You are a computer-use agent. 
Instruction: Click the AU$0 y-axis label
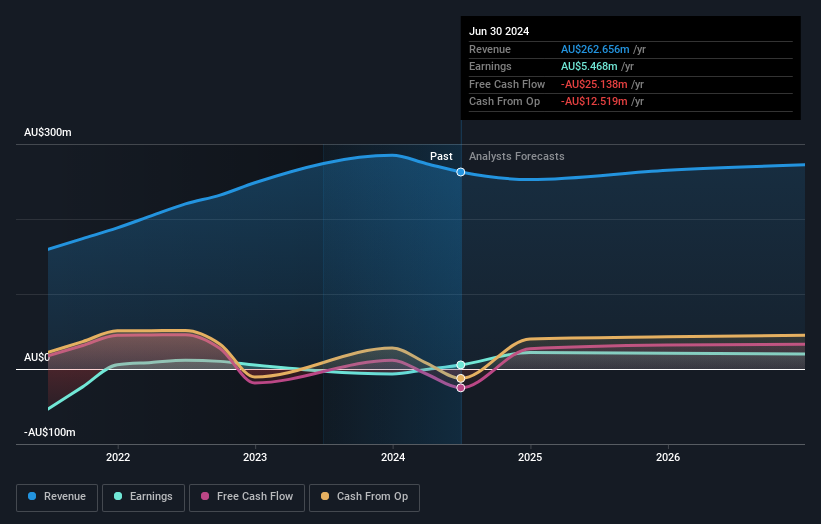click(x=37, y=358)
